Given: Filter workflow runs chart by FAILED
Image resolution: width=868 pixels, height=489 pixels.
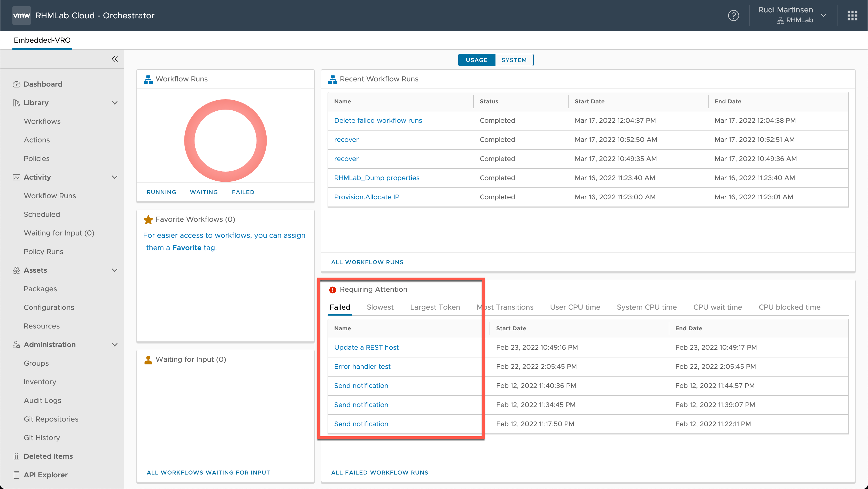Looking at the screenshot, I should pos(243,192).
